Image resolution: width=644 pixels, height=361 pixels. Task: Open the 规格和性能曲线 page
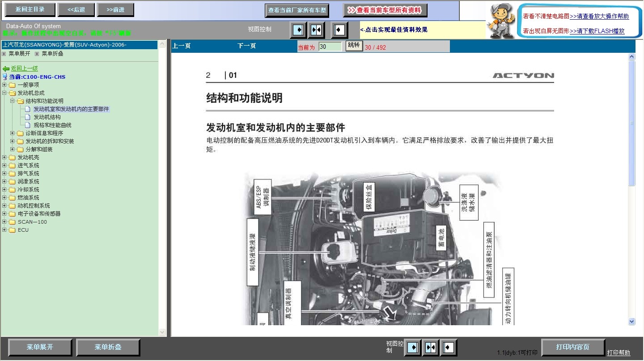(x=52, y=125)
